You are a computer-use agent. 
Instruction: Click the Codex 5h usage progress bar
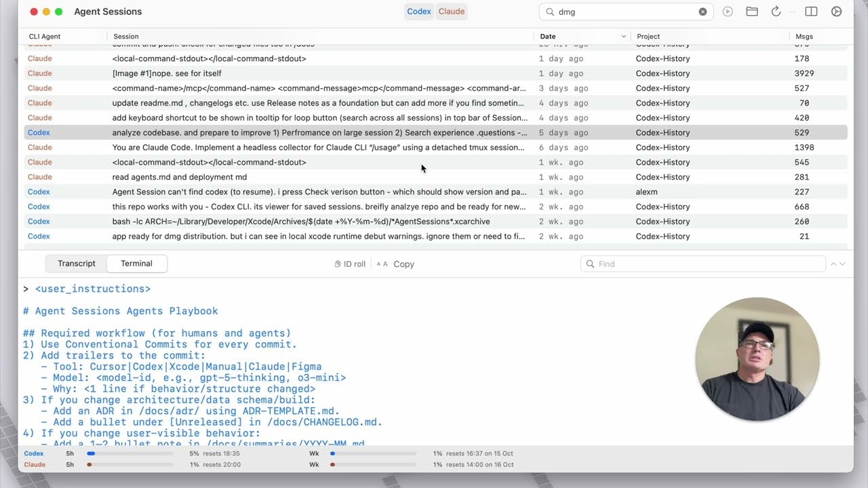click(x=130, y=453)
